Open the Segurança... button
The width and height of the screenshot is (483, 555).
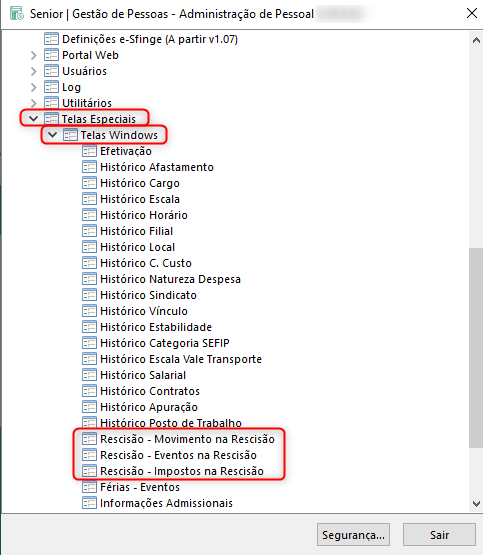tap(353, 535)
